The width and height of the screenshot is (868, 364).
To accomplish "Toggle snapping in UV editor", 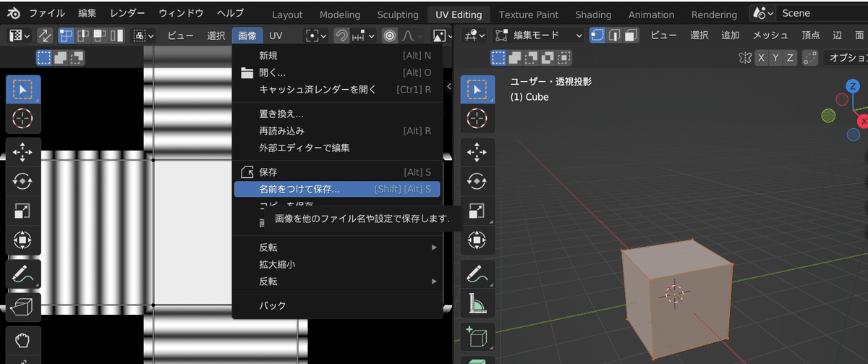I will click(341, 35).
